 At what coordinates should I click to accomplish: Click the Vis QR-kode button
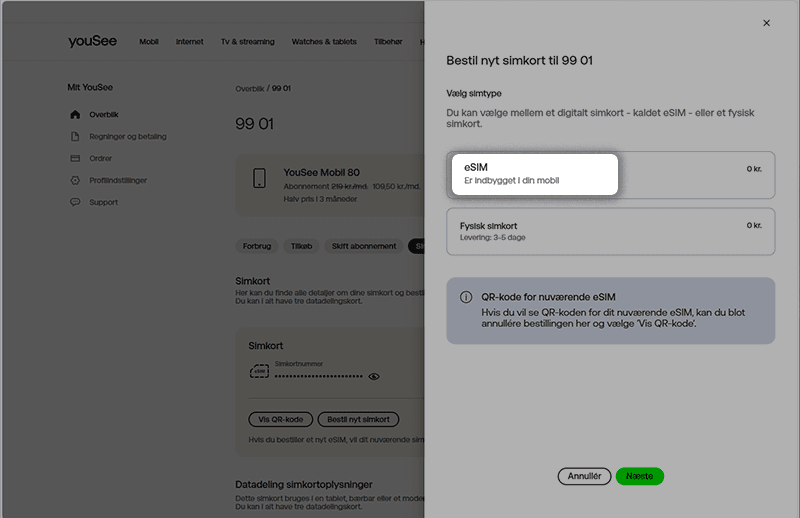(x=281, y=420)
